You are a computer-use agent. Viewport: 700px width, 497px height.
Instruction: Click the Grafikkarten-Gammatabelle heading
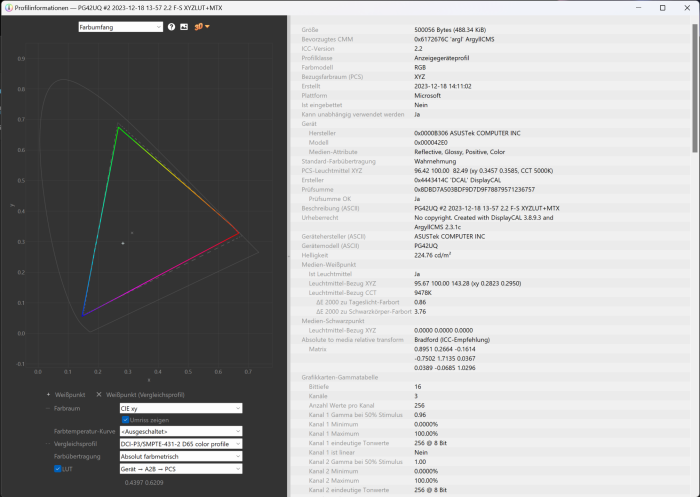pyautogui.click(x=339, y=377)
